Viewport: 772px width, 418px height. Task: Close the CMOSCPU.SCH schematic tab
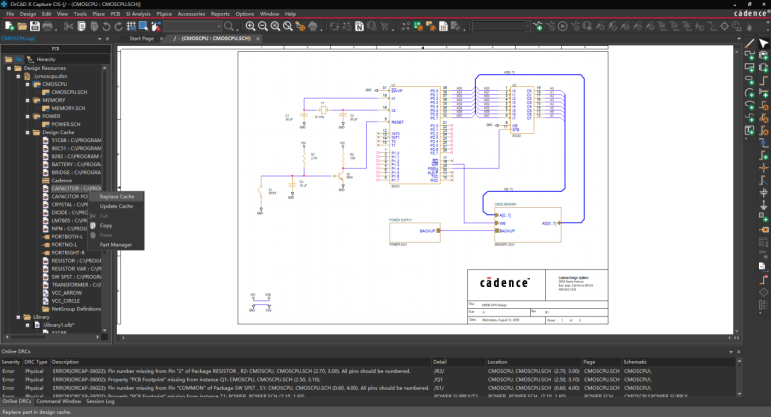(258, 38)
